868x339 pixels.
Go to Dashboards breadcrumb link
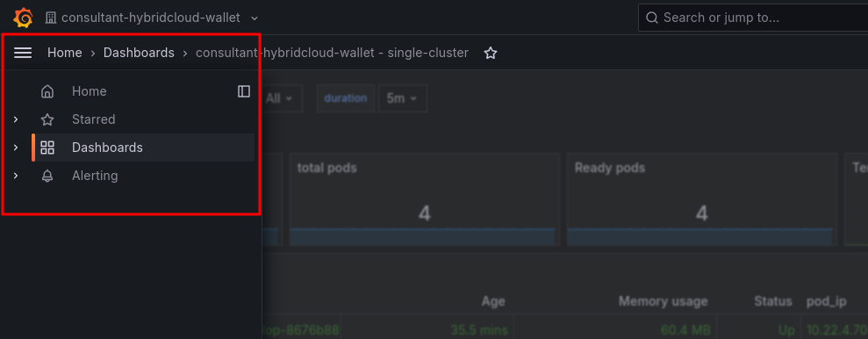pos(139,54)
